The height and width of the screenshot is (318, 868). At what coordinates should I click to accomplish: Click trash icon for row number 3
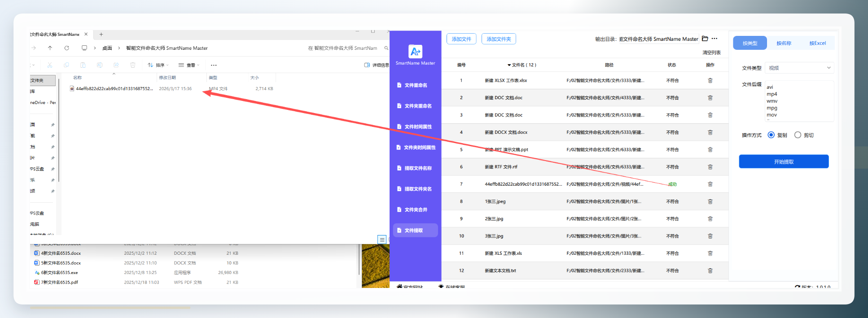pyautogui.click(x=710, y=115)
